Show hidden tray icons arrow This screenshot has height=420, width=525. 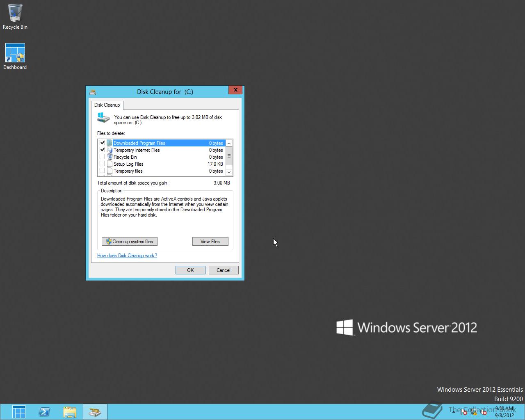(x=454, y=412)
